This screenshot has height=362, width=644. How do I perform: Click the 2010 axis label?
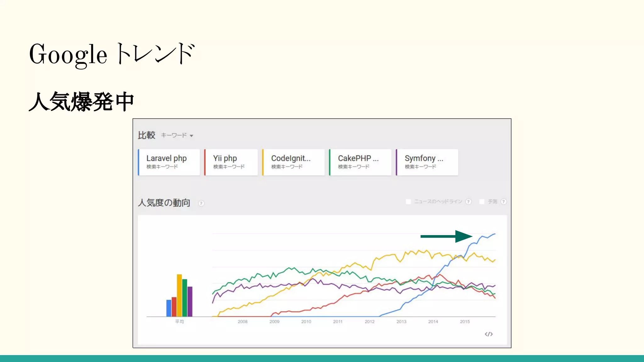point(306,321)
